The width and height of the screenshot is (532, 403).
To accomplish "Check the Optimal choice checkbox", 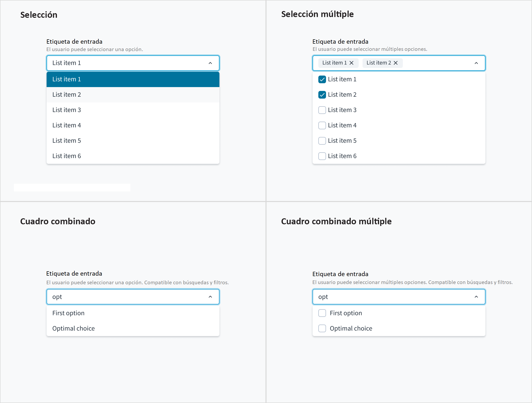I will click(322, 328).
